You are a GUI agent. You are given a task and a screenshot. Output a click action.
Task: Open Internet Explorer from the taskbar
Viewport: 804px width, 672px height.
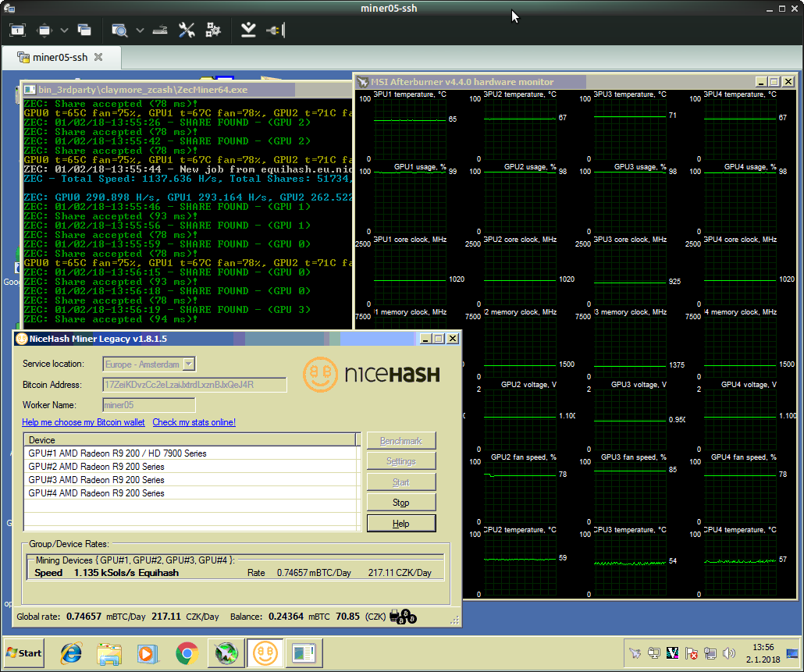click(x=71, y=652)
